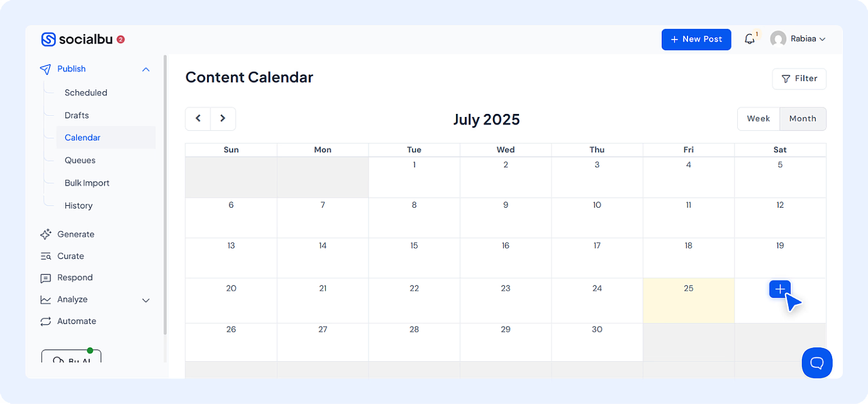
Task: Click the Automate loop icon
Action: 46,322
